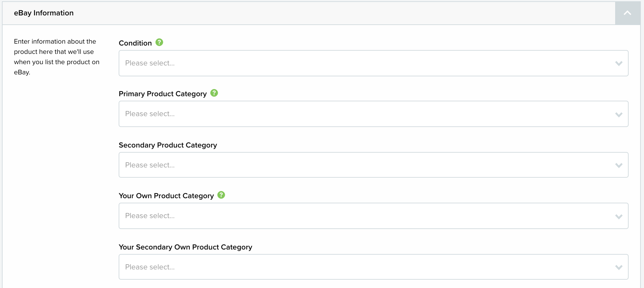Click help icon beside Your Own Product Category
The height and width of the screenshot is (288, 644).
click(221, 195)
